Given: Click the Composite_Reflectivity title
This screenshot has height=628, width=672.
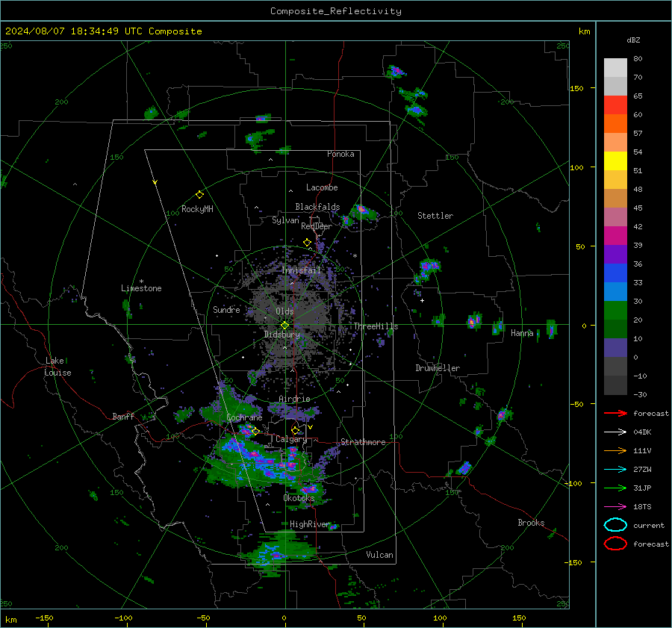Looking at the screenshot, I should coord(336,11).
